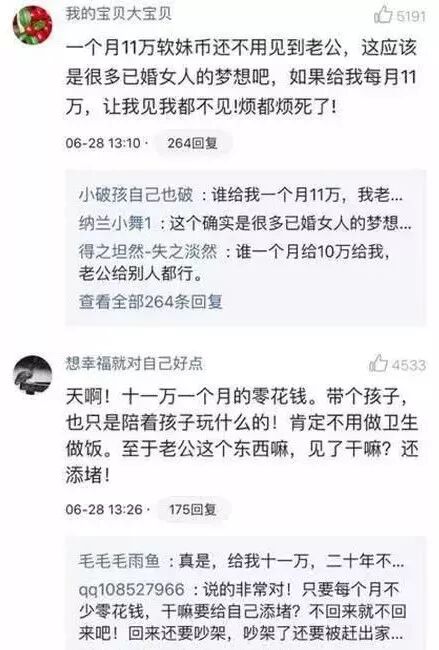Viewport: 439px width, 650px height.
Task: Expand 查看全部264条回复
Action: 151,302
